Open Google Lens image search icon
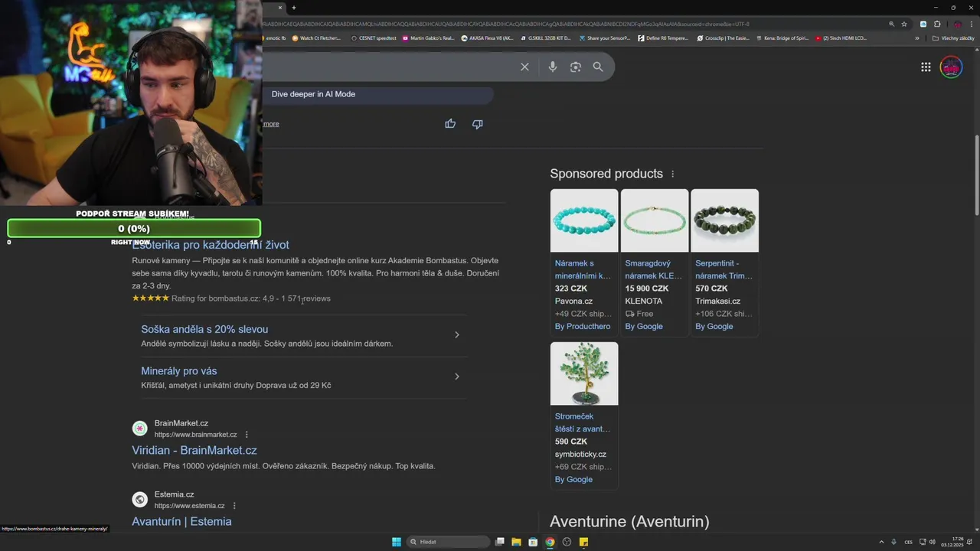Viewport: 980px width, 551px height. 576,67
